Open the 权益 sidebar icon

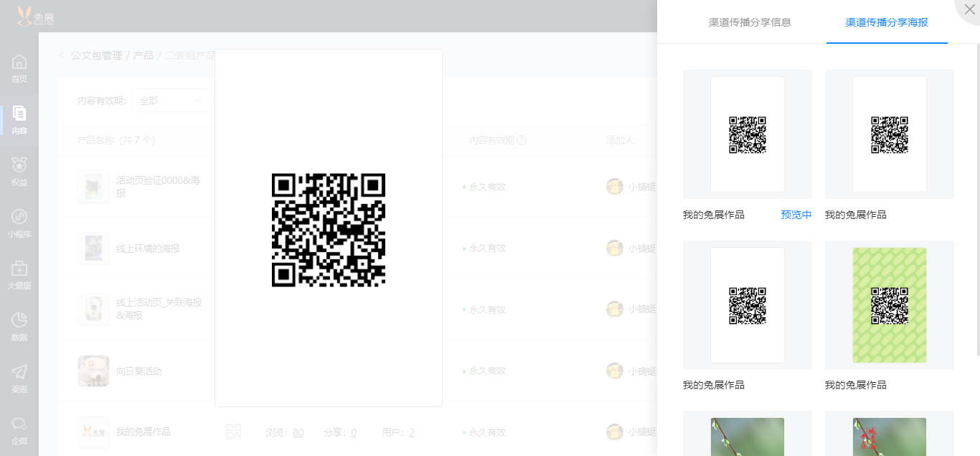(19, 172)
